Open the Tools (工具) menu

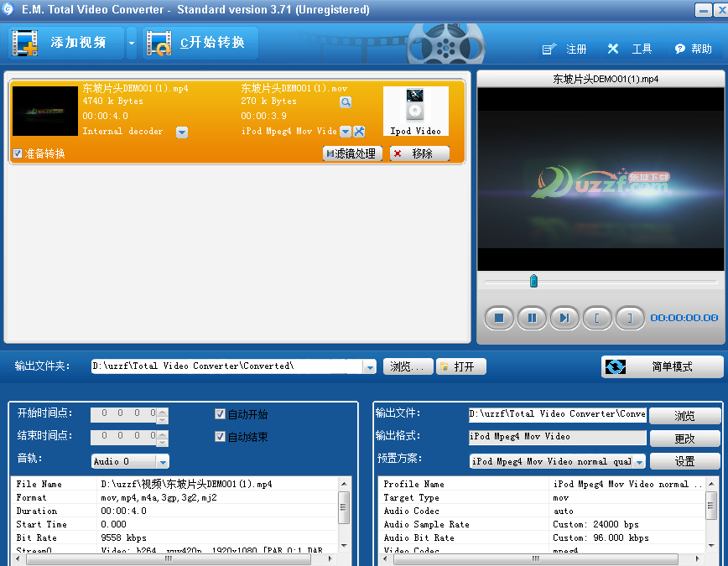[630, 49]
